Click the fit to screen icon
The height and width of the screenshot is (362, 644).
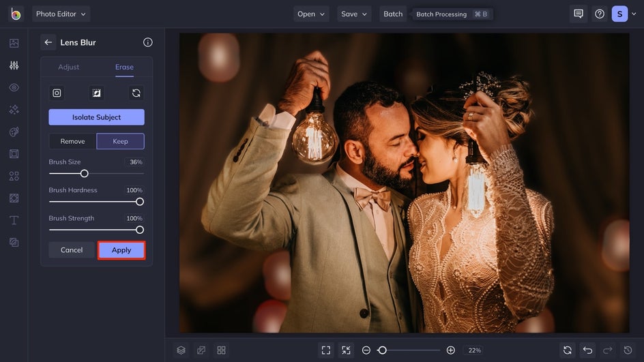(x=326, y=350)
